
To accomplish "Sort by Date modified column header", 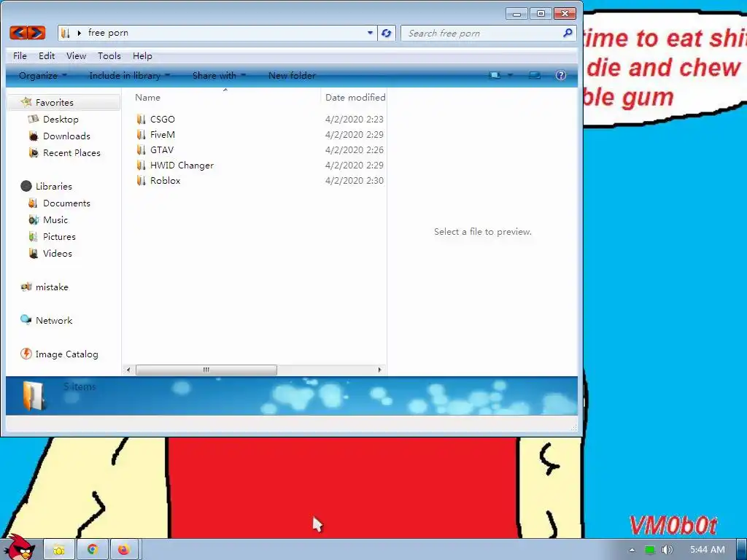I will pos(355,97).
